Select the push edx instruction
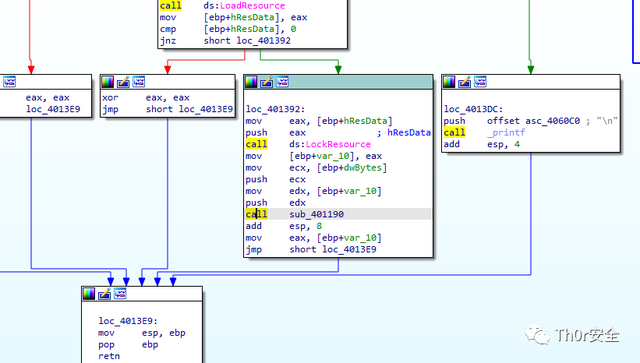 click(x=276, y=203)
